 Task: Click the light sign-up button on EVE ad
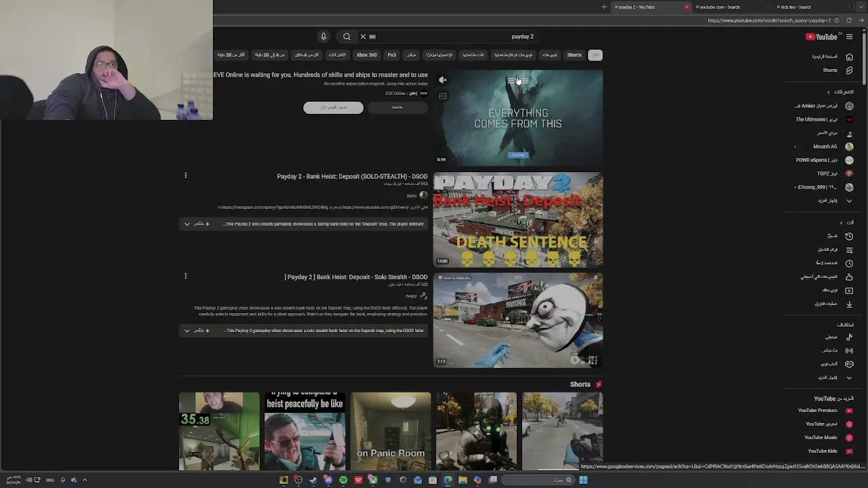pos(333,107)
